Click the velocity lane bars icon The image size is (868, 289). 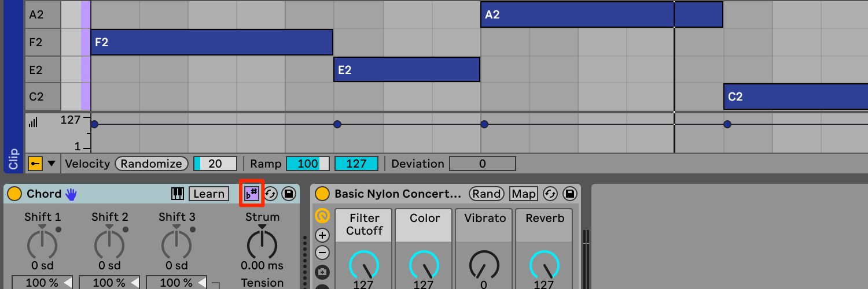pyautogui.click(x=33, y=122)
